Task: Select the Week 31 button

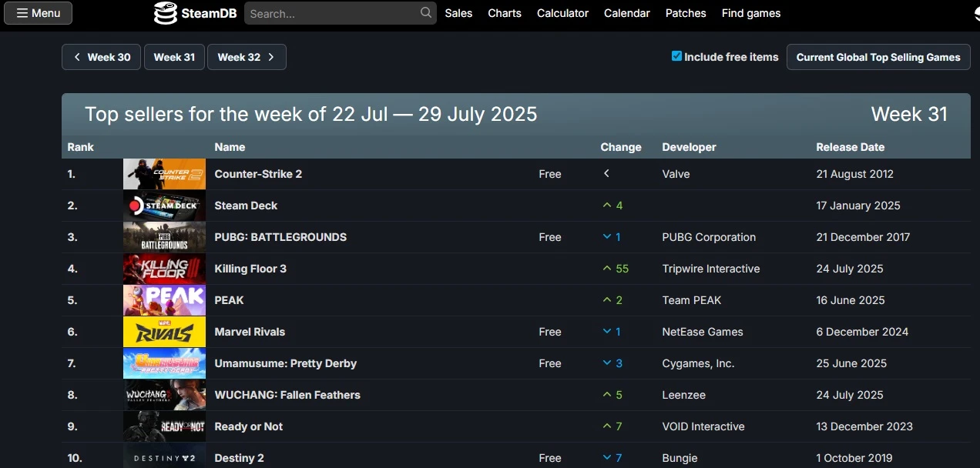Action: pyautogui.click(x=174, y=57)
